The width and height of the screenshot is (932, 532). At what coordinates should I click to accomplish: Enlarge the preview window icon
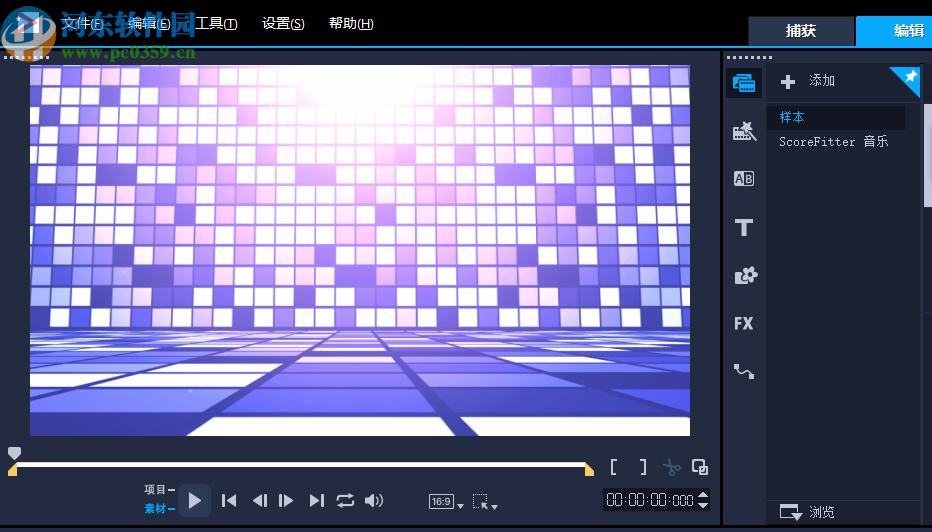(x=700, y=467)
